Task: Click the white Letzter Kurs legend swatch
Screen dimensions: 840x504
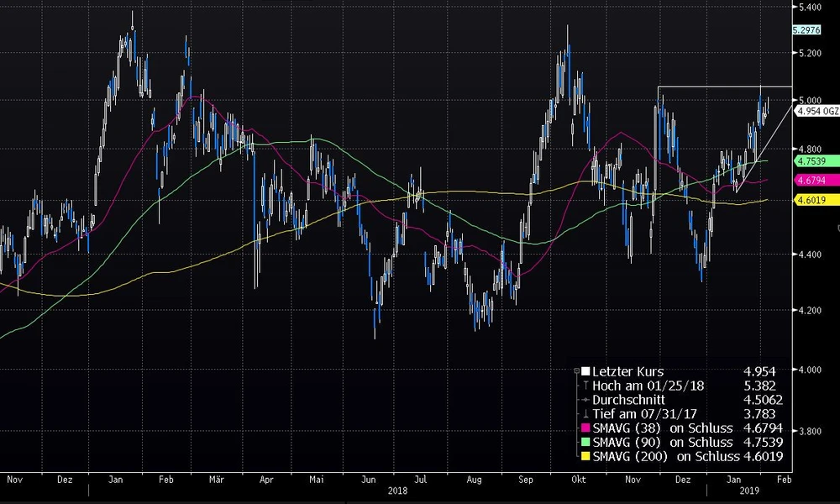Action: 585,370
